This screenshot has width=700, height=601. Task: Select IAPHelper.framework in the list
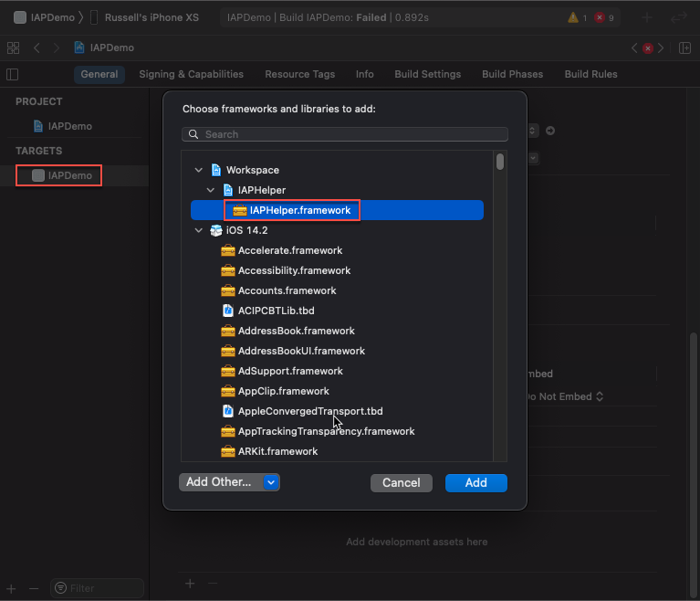pos(337,210)
